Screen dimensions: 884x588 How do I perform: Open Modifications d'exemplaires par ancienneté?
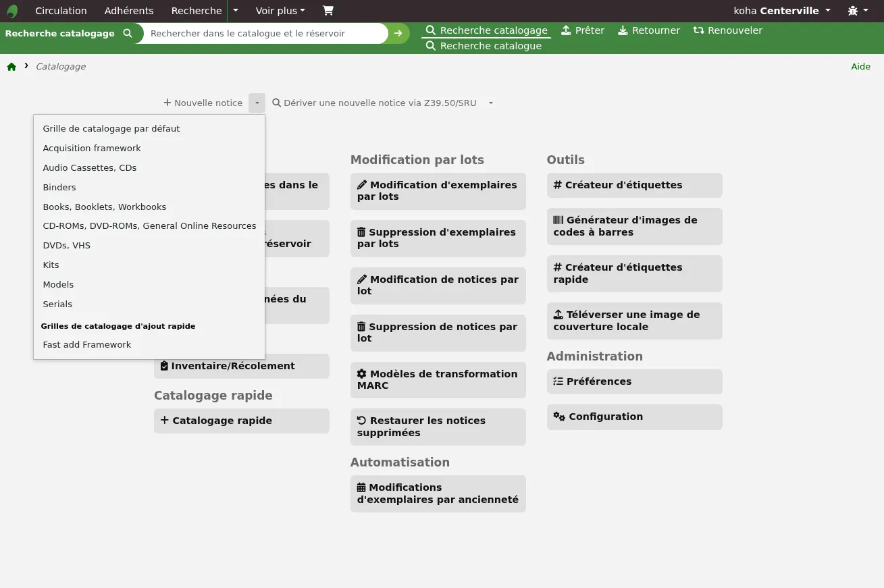[x=438, y=493]
